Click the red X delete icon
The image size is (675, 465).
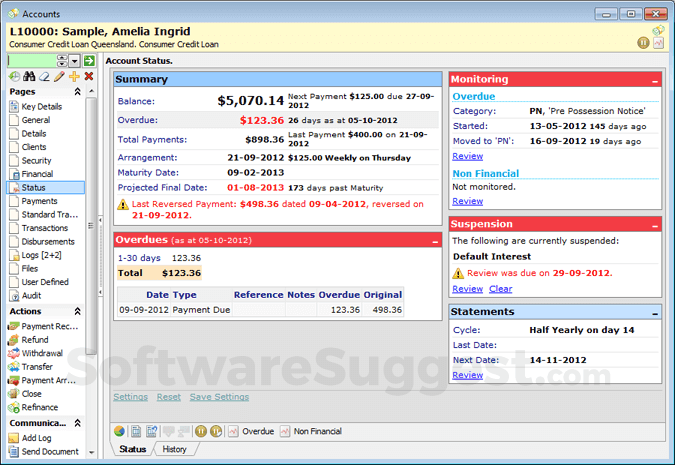(x=89, y=76)
